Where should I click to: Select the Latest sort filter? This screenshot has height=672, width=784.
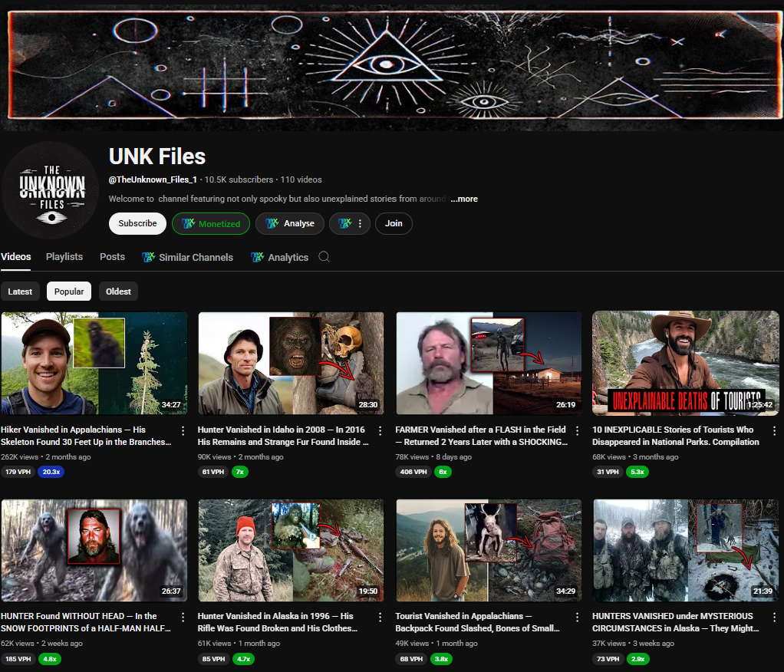point(20,292)
